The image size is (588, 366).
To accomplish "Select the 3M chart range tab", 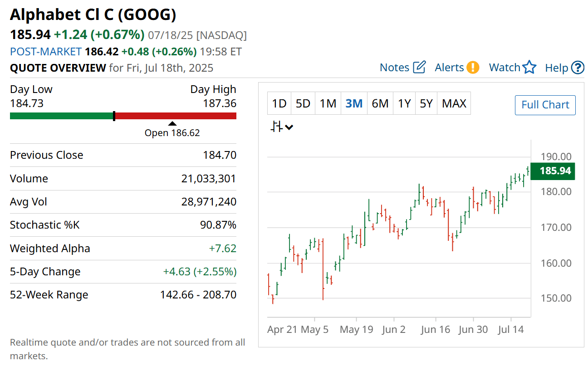I will 354,103.
